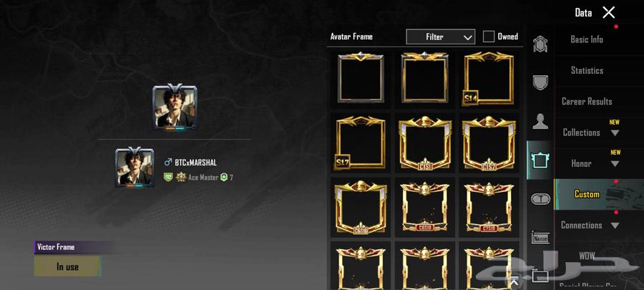The image size is (644, 290).
Task: Expand the Honor menu section
Action: coord(591,163)
